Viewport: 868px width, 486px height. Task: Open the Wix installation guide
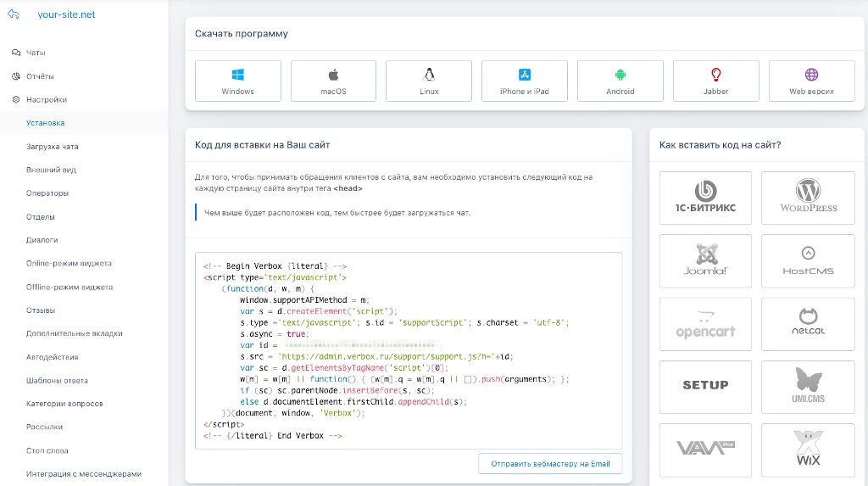pos(808,450)
